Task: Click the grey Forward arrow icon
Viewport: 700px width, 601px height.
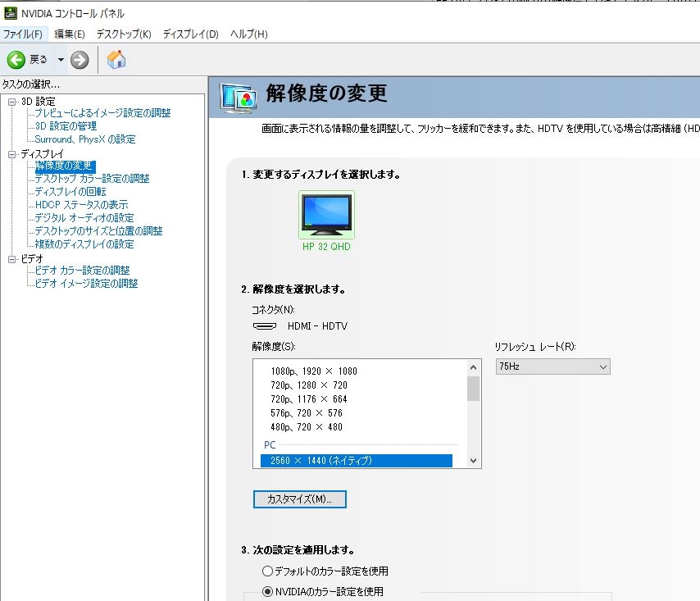Action: [80, 60]
